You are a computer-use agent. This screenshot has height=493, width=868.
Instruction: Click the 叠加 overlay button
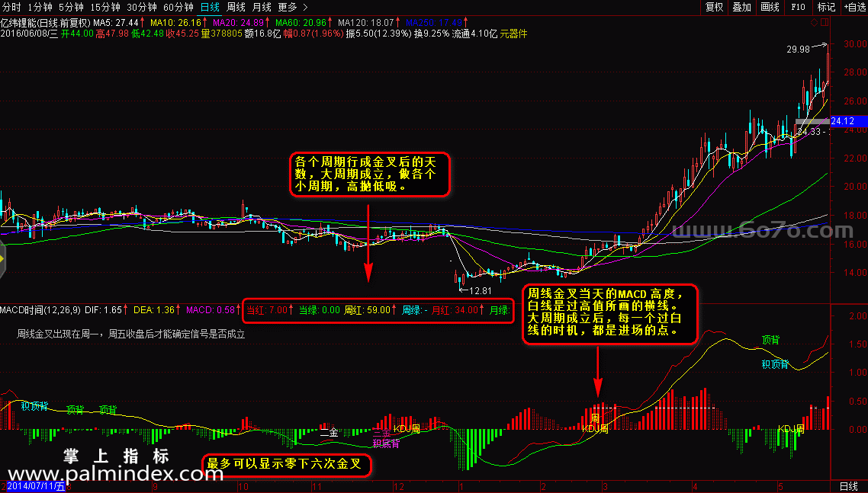click(742, 7)
